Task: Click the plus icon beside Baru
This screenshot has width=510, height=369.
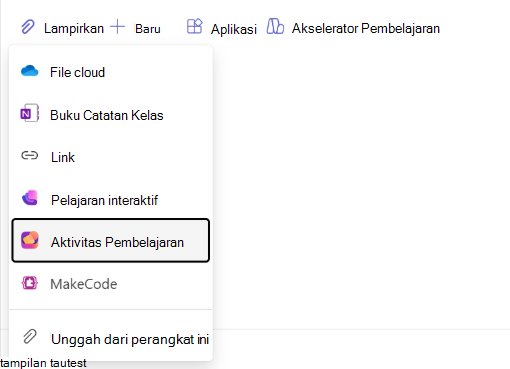Action: (117, 27)
